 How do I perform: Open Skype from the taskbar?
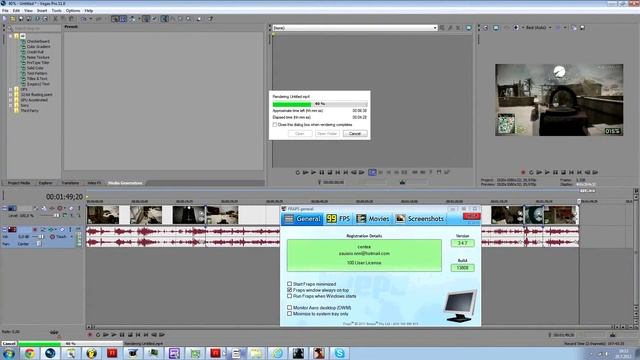pos(339,353)
